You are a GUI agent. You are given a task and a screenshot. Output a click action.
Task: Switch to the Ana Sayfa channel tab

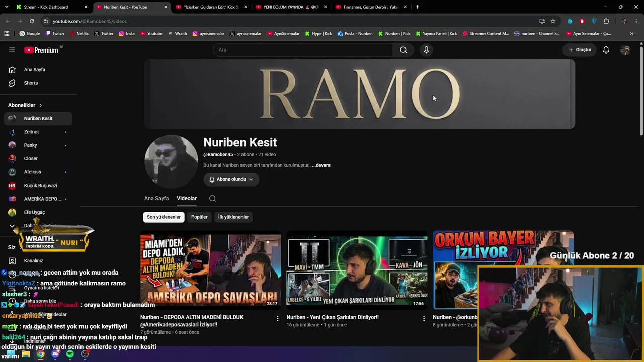(x=156, y=198)
